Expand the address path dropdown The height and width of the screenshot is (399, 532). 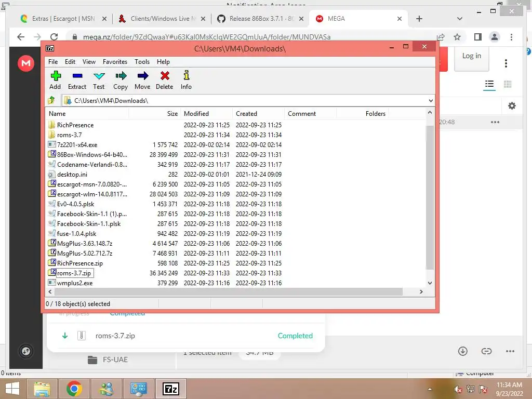(x=431, y=100)
